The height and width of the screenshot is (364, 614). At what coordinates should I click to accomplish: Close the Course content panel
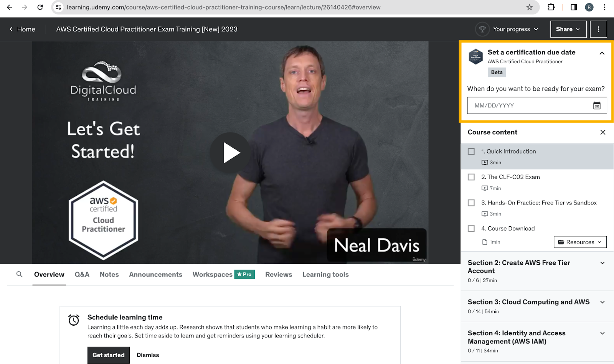(x=603, y=132)
